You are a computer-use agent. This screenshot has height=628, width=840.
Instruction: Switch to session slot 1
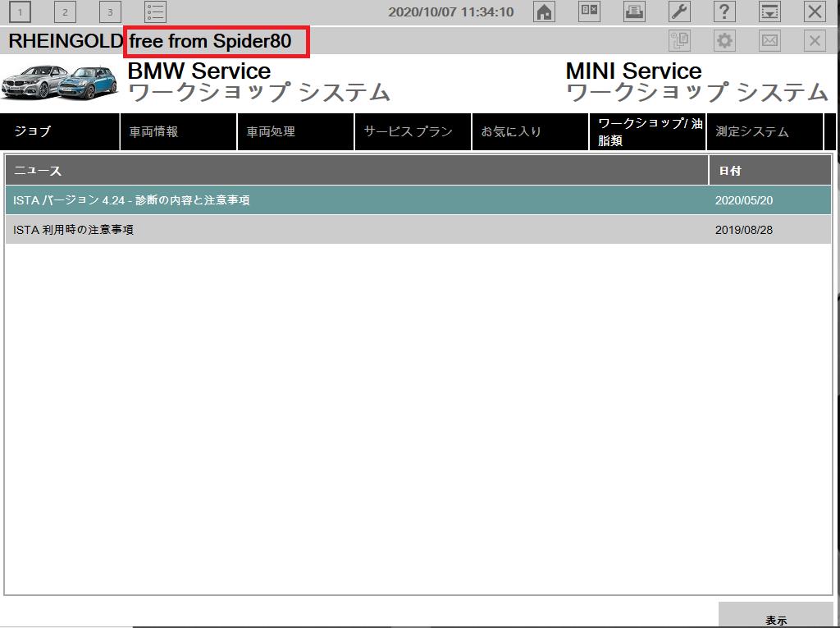coord(20,11)
